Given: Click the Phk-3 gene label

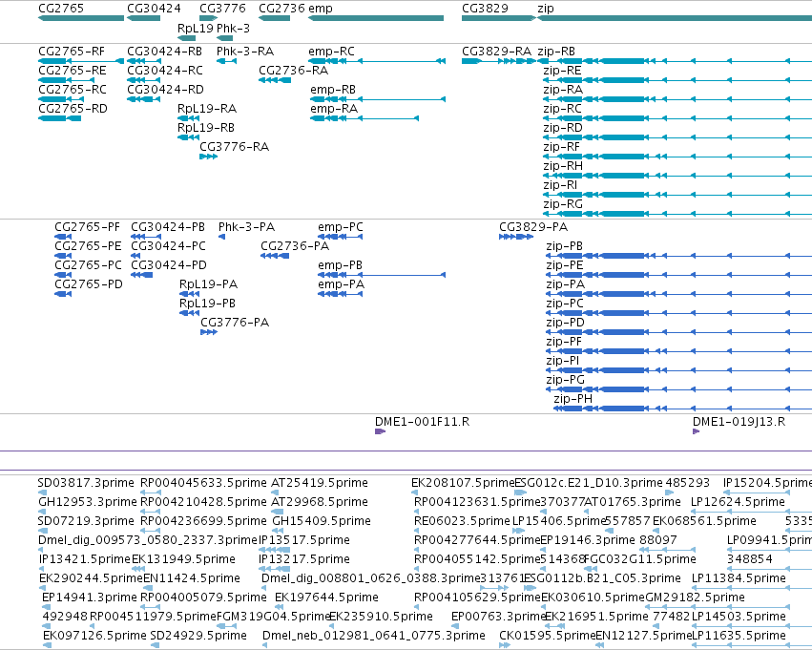Looking at the screenshot, I should [233, 28].
